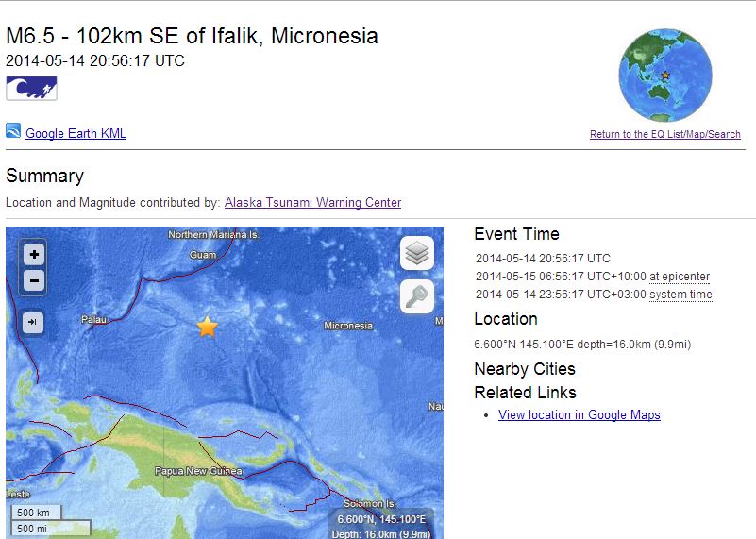Show the map legend key
Viewport: 756px width, 539px height.
coord(417,296)
